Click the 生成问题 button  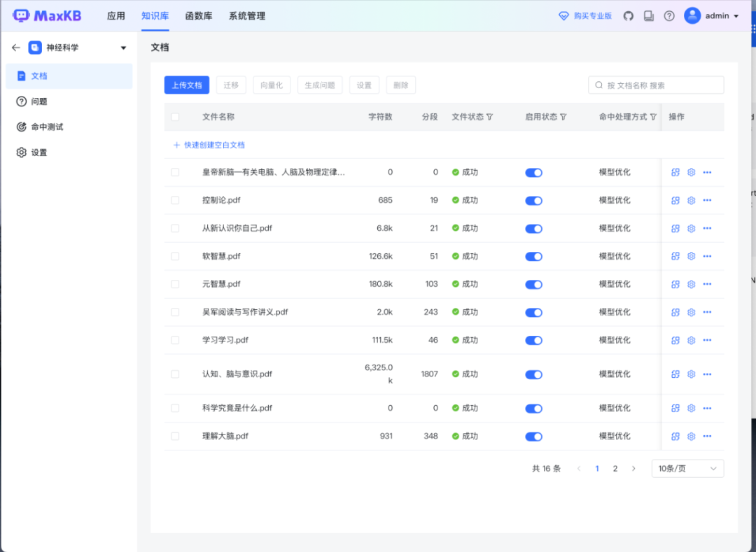[320, 85]
